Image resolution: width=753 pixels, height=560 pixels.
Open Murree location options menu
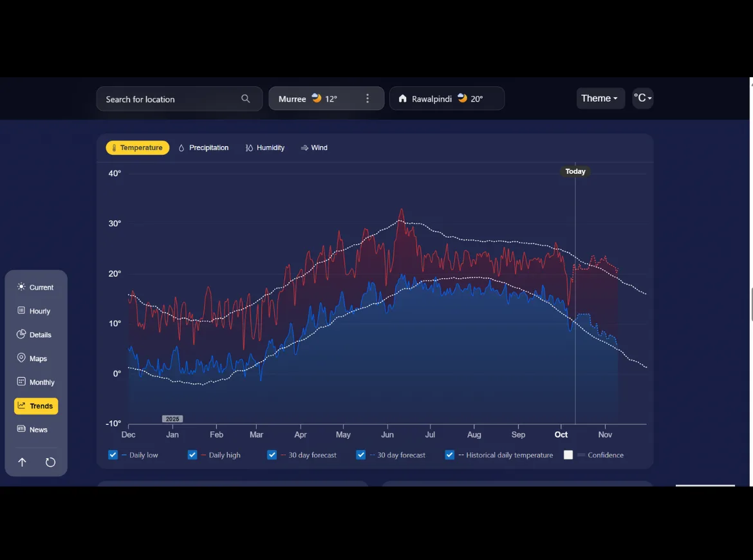tap(367, 98)
